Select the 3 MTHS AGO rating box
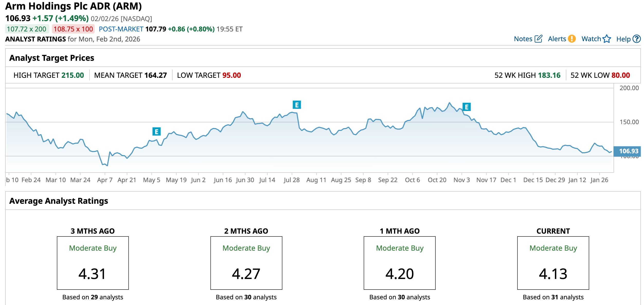Image resolution: width=644 pixels, height=305 pixels. [x=93, y=263]
